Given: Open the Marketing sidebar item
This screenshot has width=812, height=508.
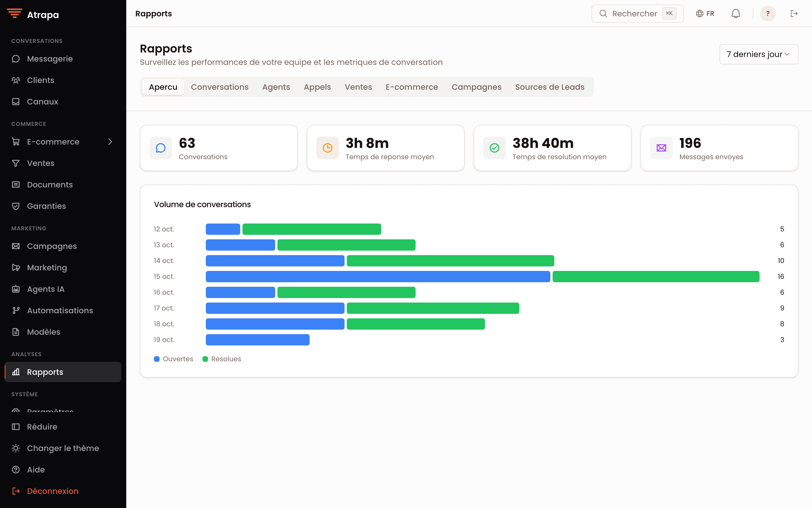Looking at the screenshot, I should (x=63, y=268).
